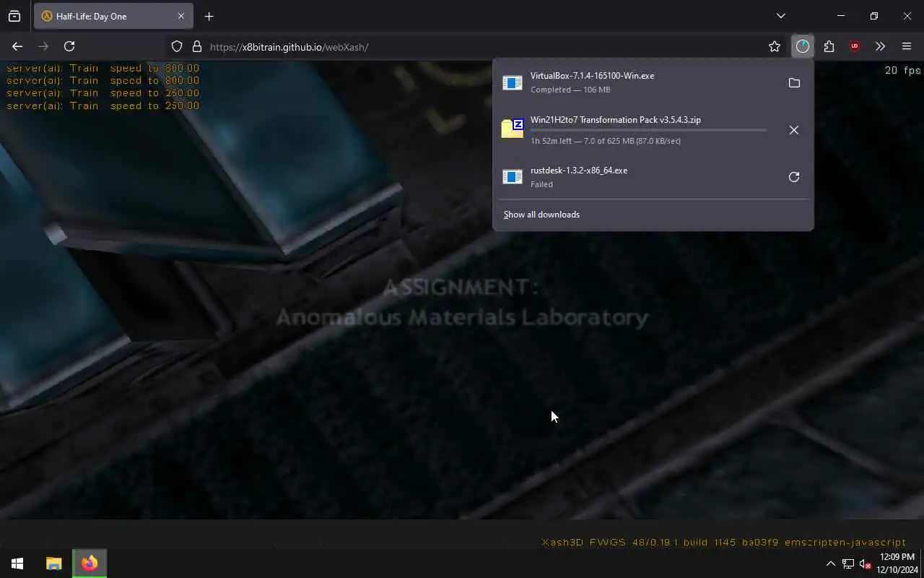Show VirtualBox download in folder
This screenshot has height=578, width=924.
click(794, 82)
